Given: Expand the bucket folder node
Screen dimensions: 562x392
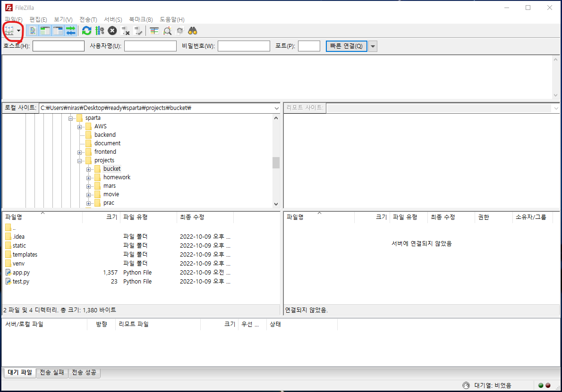Looking at the screenshot, I should 88,169.
